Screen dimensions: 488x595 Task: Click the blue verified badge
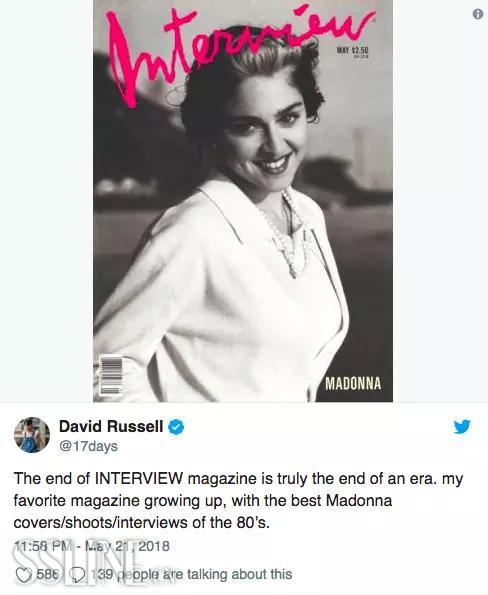(176, 427)
